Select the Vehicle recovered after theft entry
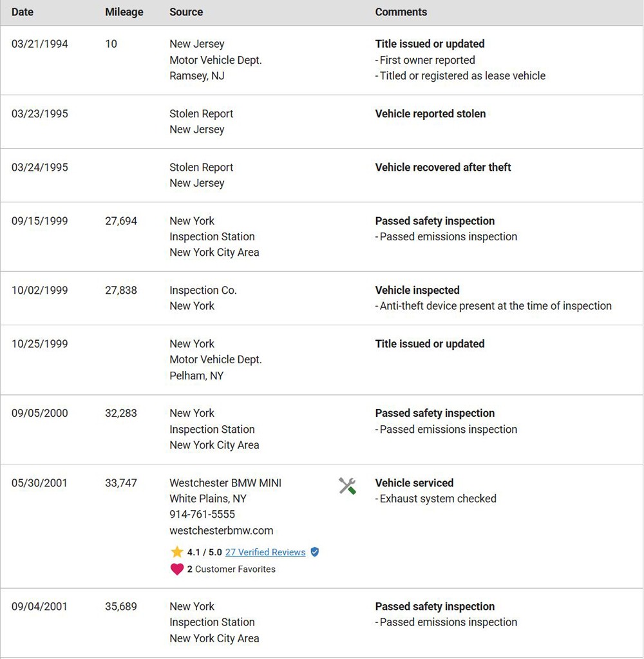 [x=443, y=167]
